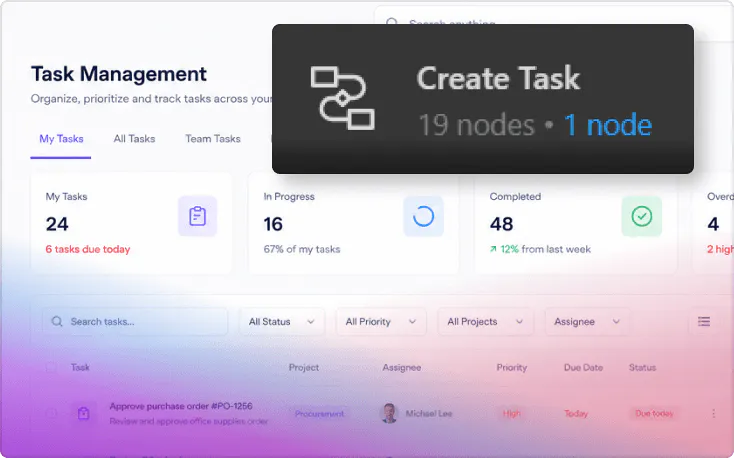This screenshot has height=458, width=734.
Task: Click the blue 1 node link
Action: click(608, 125)
